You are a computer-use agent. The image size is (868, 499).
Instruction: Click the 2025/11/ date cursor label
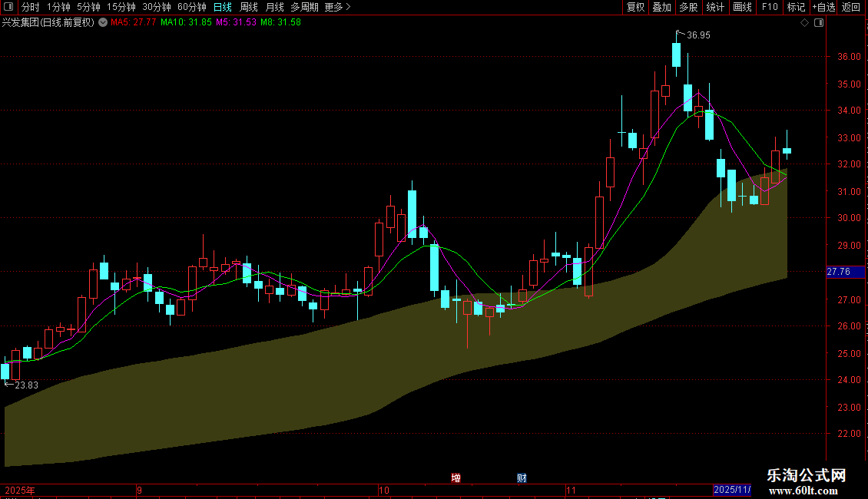[x=732, y=490]
